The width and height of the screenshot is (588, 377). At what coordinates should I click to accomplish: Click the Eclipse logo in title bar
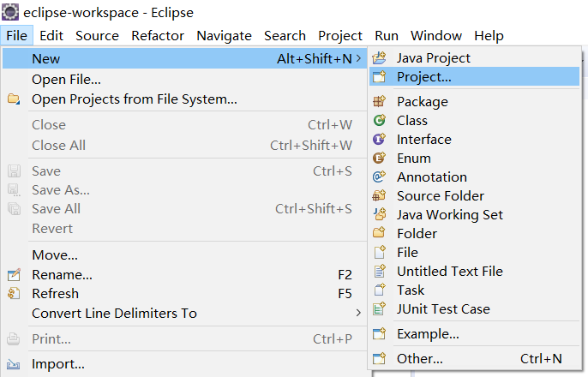10,12
